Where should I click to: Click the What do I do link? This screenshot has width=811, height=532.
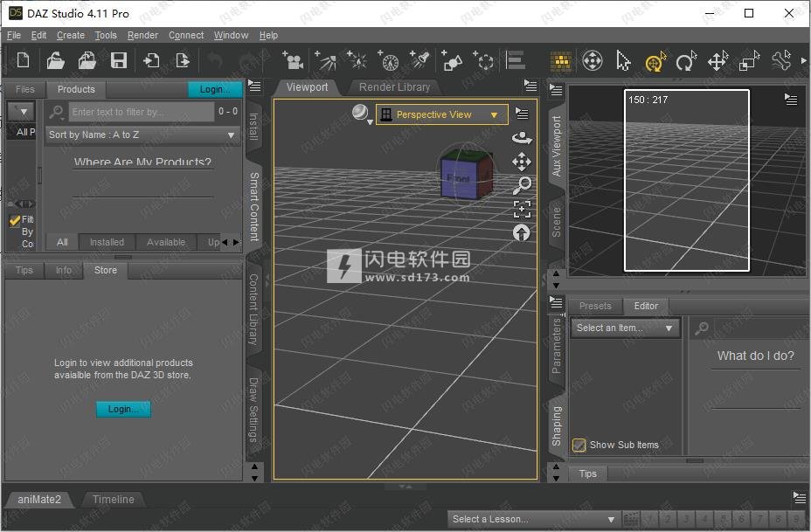tap(755, 356)
